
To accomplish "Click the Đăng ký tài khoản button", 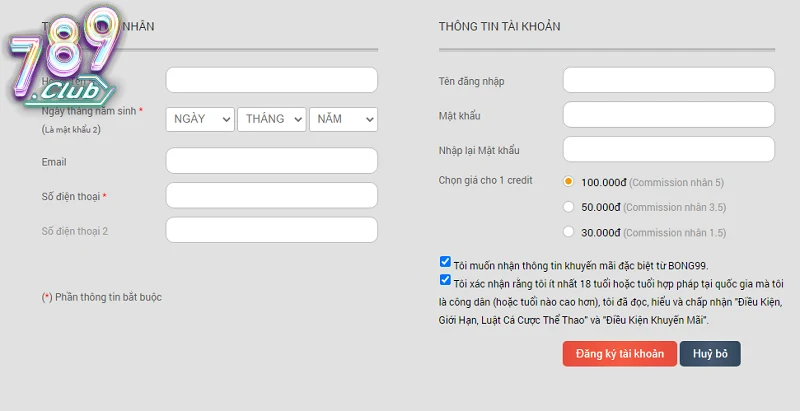I will [x=619, y=354].
